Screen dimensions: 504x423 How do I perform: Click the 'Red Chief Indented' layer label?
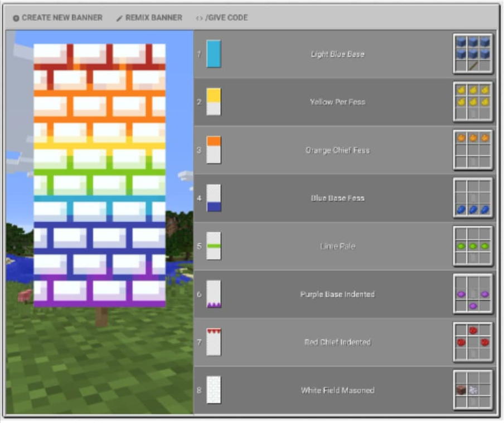pyautogui.click(x=337, y=342)
